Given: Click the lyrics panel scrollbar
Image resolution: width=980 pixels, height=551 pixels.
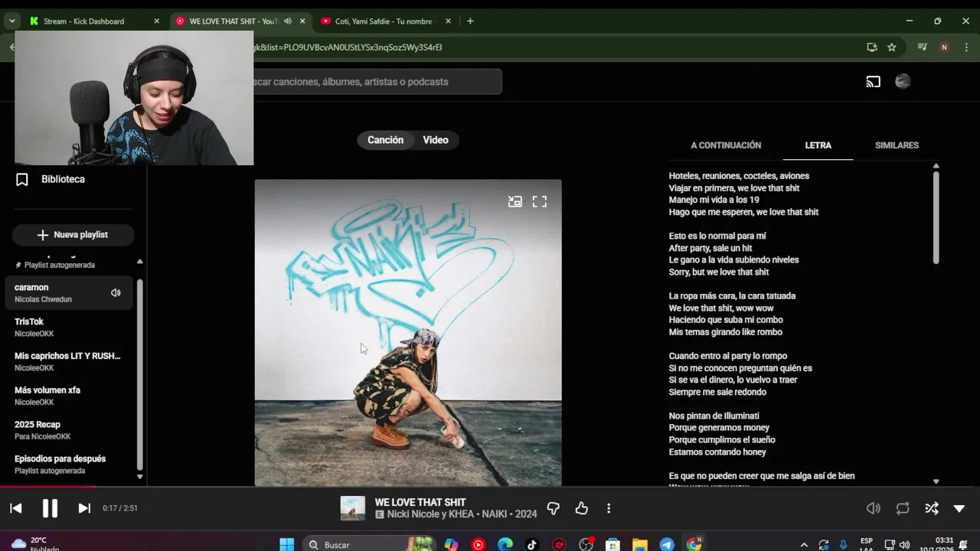Looking at the screenshot, I should click(936, 218).
